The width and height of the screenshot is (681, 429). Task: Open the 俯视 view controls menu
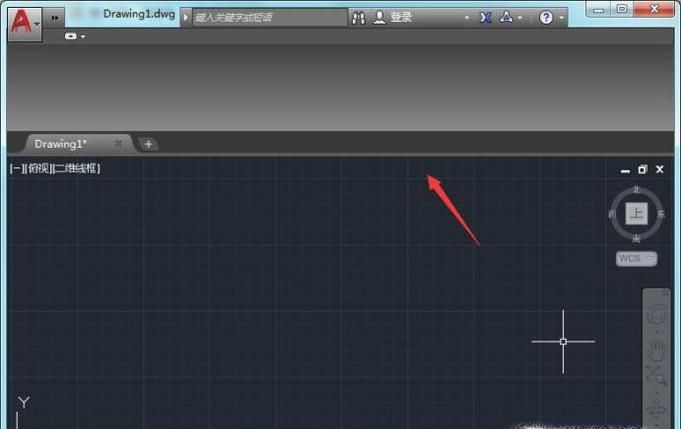[x=38, y=169]
